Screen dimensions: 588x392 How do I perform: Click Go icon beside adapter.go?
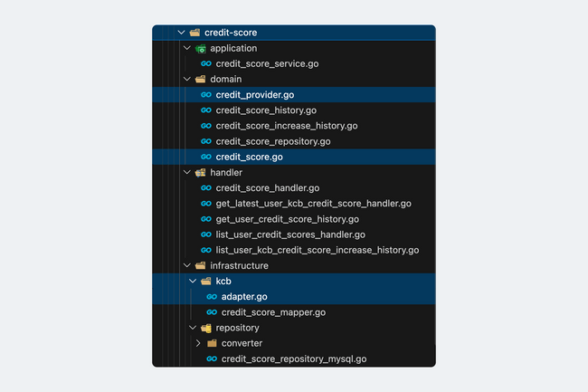[x=212, y=297]
